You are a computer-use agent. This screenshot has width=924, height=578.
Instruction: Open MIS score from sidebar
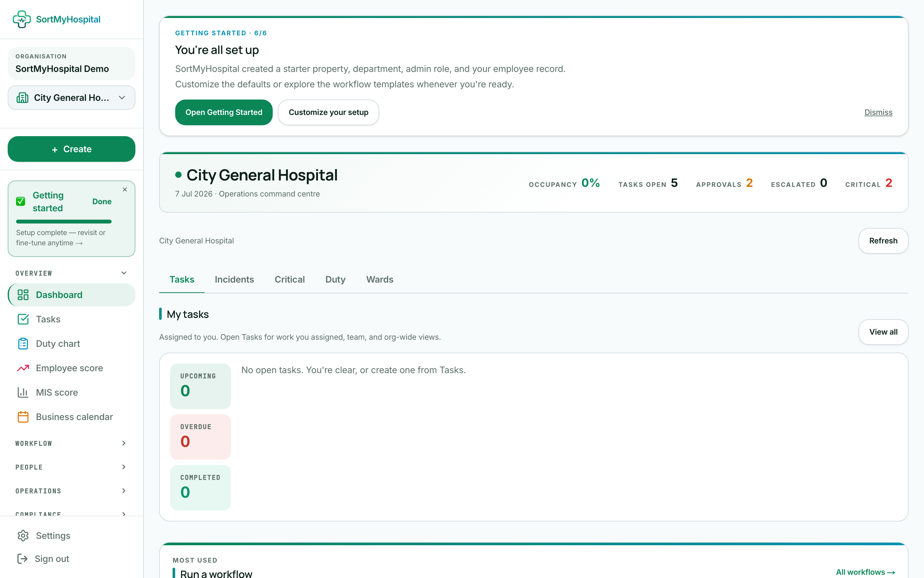72,393
